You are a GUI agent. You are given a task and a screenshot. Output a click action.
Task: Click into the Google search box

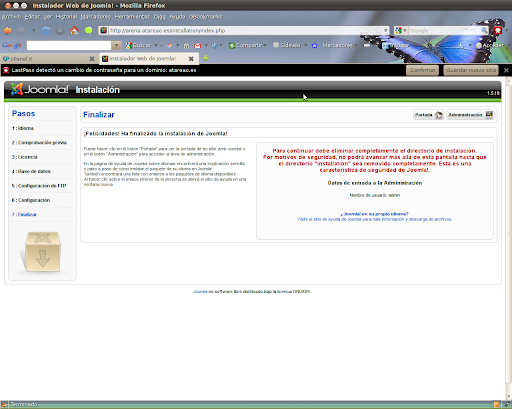coord(445,30)
